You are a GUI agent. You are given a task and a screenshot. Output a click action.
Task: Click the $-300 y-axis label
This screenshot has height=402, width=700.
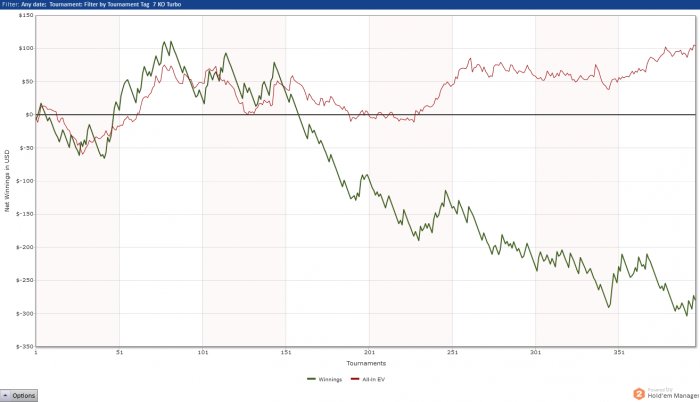pos(25,314)
